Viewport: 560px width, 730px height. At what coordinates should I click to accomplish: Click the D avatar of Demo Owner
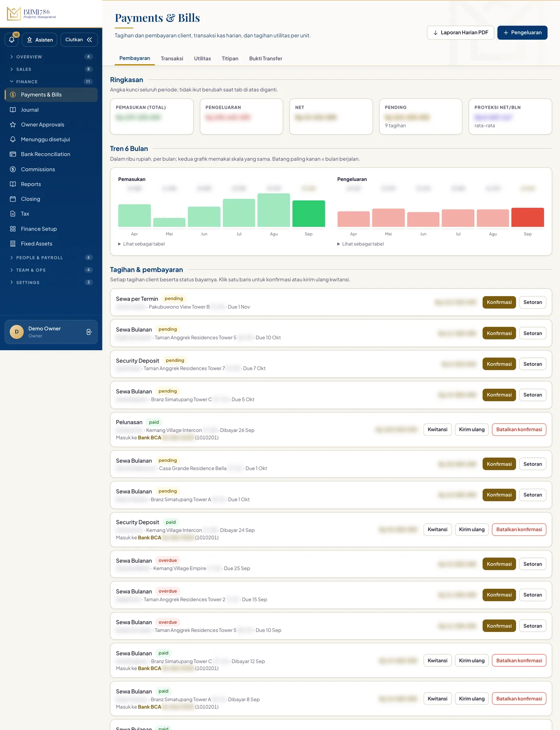tap(17, 332)
